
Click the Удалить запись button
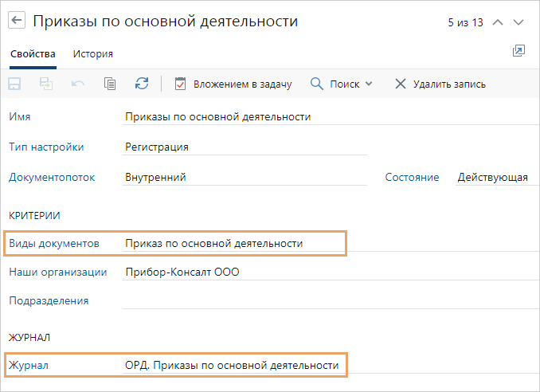point(440,84)
